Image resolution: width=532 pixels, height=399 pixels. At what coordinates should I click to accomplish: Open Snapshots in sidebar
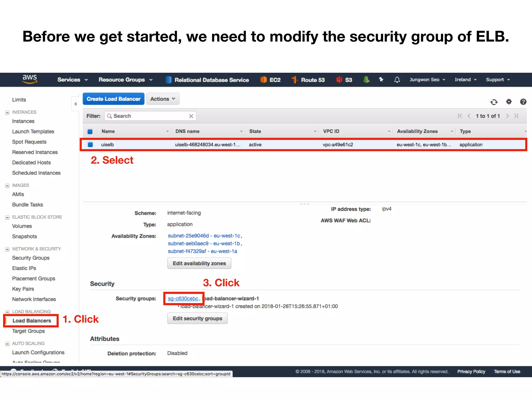click(24, 237)
